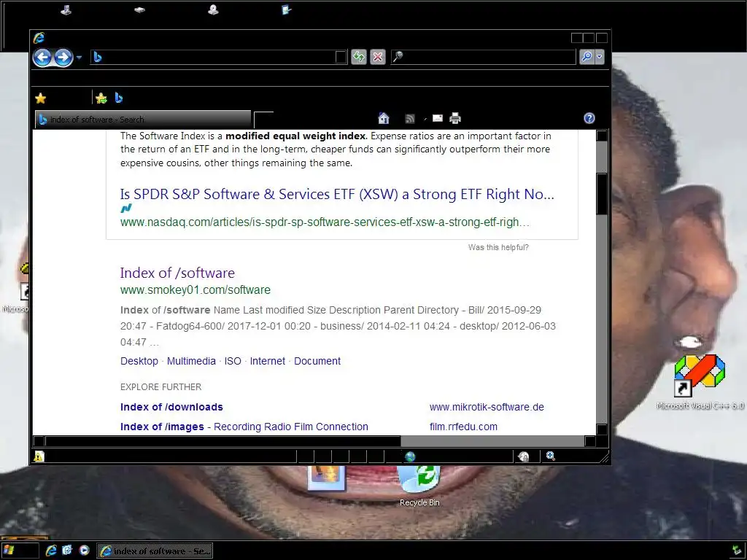Open the Internet sublink

coord(267,361)
